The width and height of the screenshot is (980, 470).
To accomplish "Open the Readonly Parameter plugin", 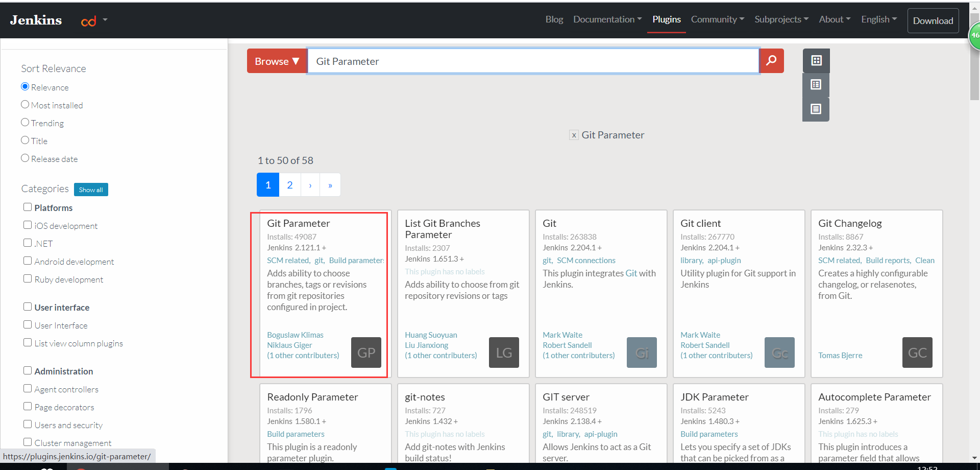I will pos(312,397).
